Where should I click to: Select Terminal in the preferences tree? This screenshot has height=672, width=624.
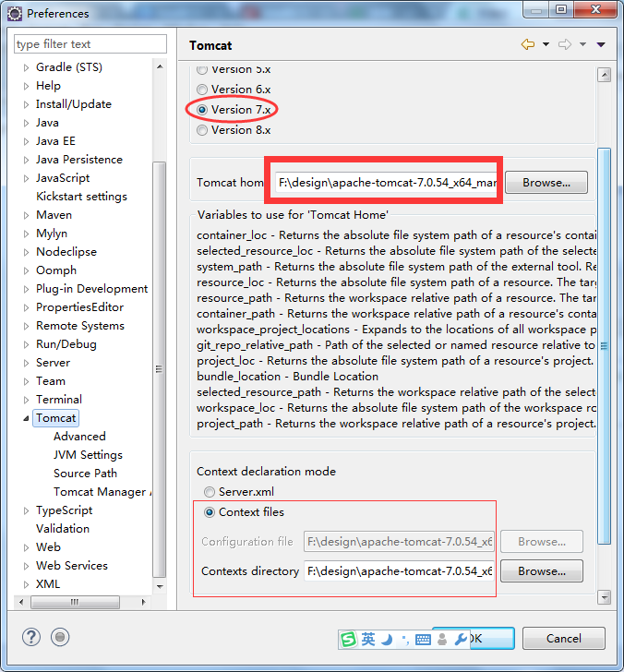[x=59, y=400]
